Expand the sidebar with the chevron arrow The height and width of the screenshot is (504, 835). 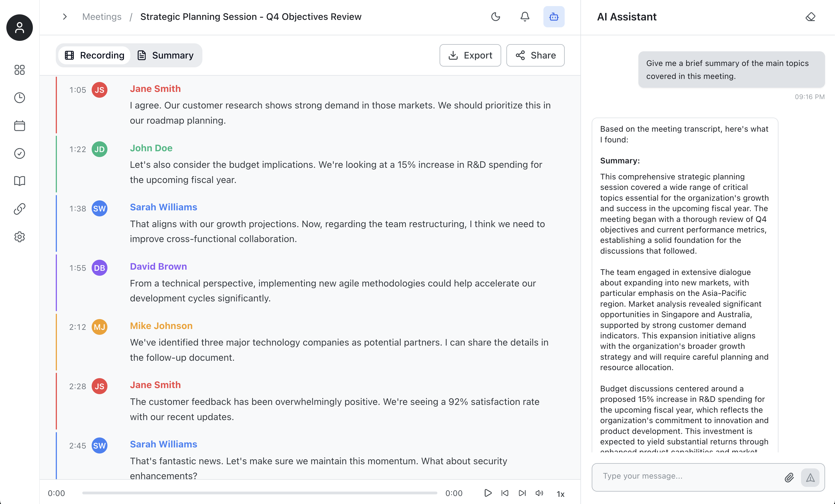(x=65, y=17)
